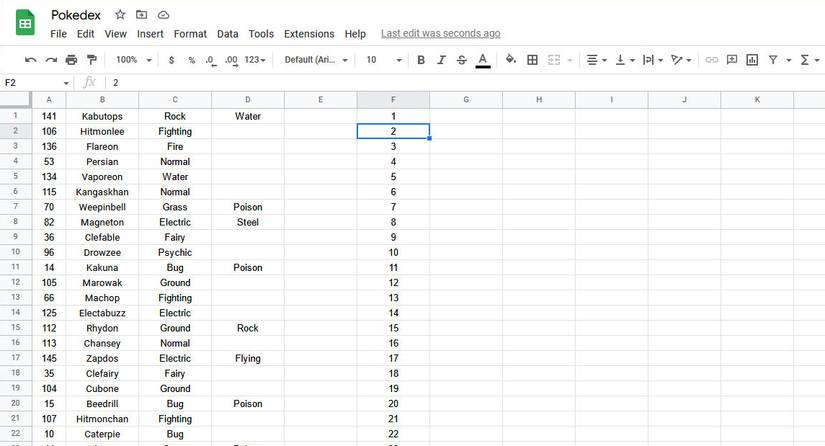This screenshot has height=446, width=825.
Task: Click the print icon
Action: [x=71, y=60]
